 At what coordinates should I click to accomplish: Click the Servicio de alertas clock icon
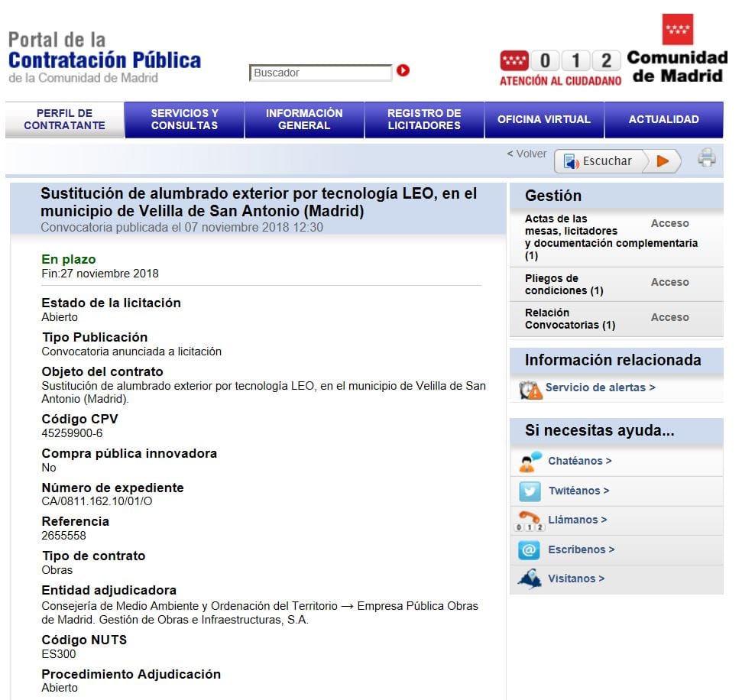coord(530,390)
